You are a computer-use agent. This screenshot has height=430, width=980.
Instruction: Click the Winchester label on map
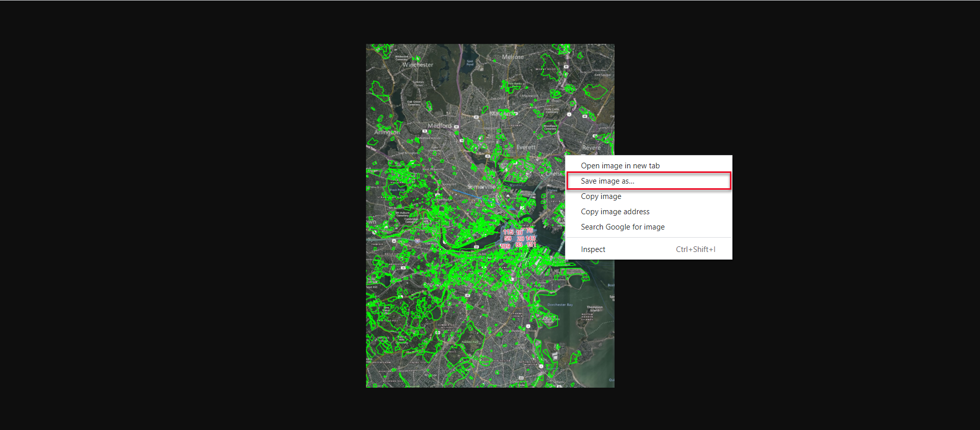418,65
